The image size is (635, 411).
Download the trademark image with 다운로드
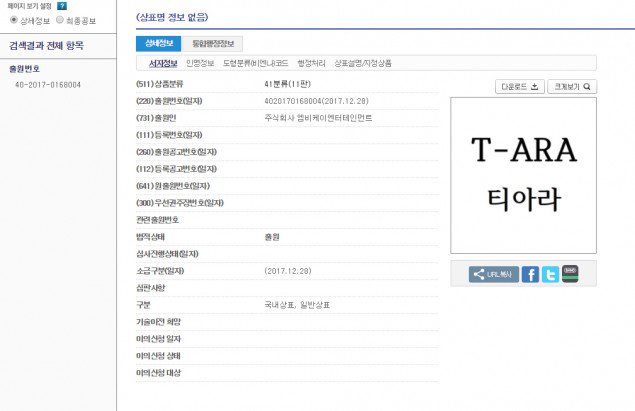click(x=520, y=87)
